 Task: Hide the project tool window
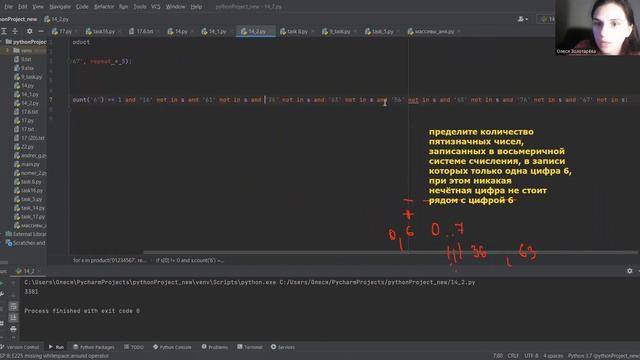coord(41,31)
